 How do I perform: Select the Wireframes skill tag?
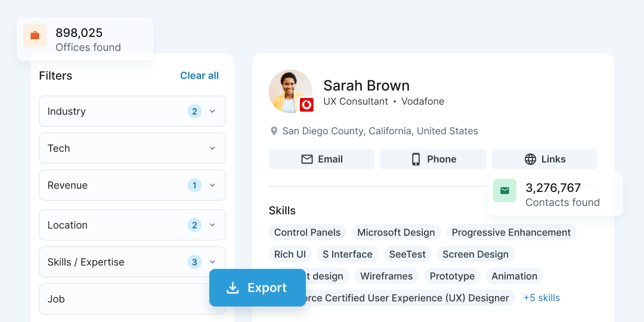[x=386, y=276]
